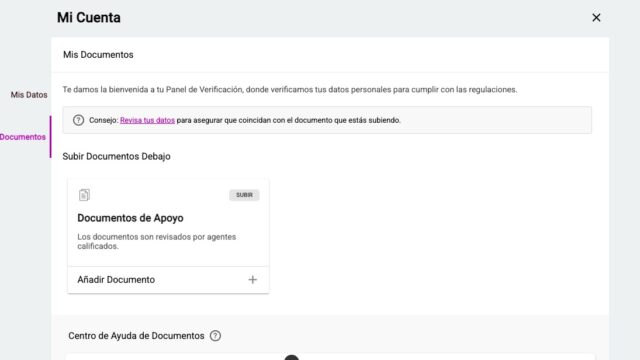
Task: Click the Mi Cuenta title
Action: click(89, 18)
